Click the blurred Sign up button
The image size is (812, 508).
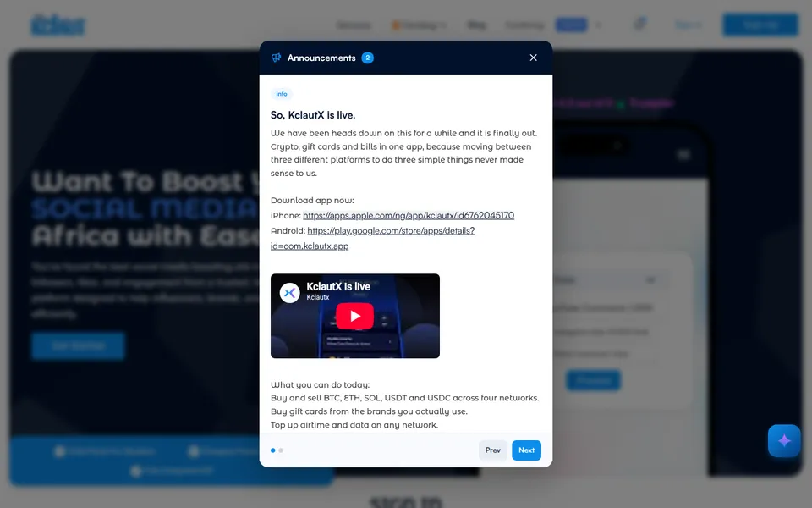pos(760,25)
